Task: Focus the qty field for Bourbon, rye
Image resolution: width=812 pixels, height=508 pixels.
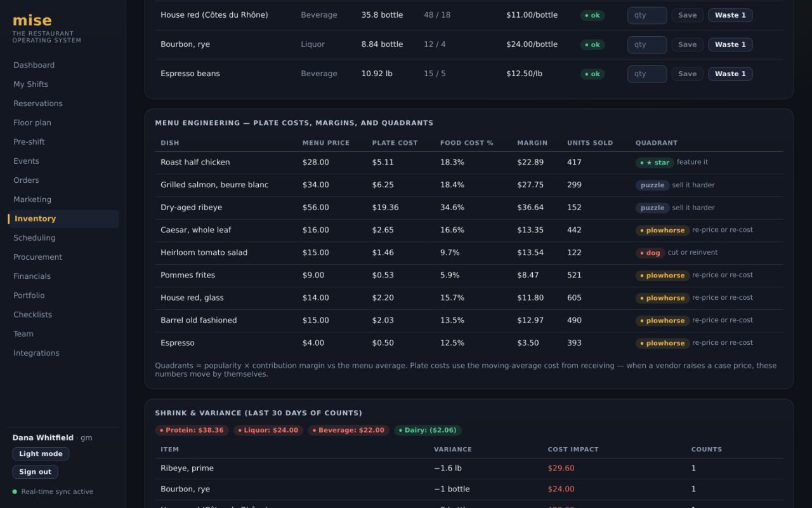Action: 646,44
